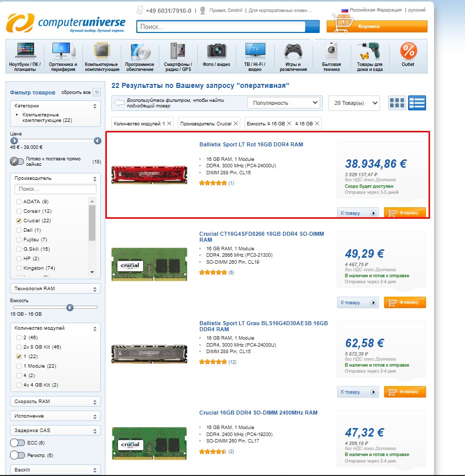Click the ТВ / Hi-Fi / видео icon
Viewport: 465px width, 476px height.
(255, 50)
